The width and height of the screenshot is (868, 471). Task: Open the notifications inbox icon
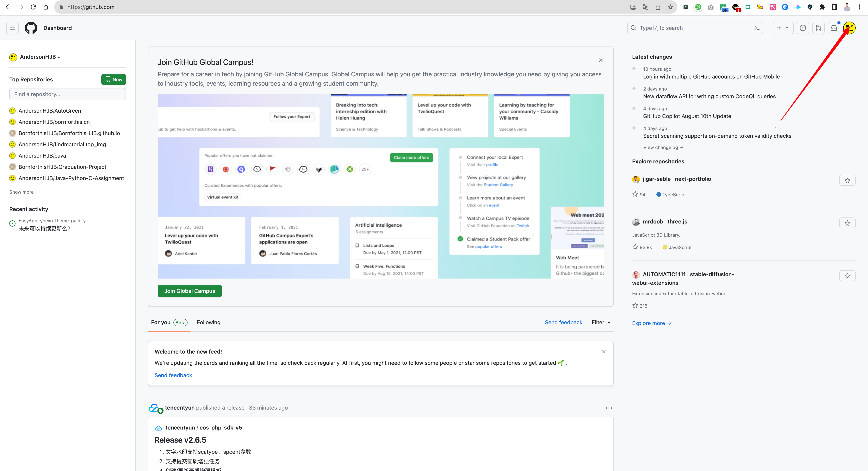click(x=834, y=28)
